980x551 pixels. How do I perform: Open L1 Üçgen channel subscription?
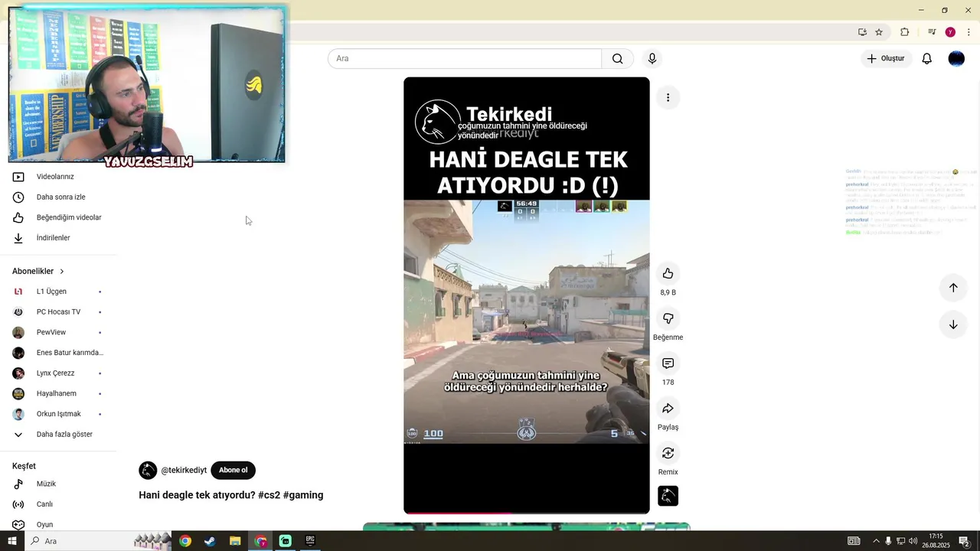pyautogui.click(x=58, y=292)
